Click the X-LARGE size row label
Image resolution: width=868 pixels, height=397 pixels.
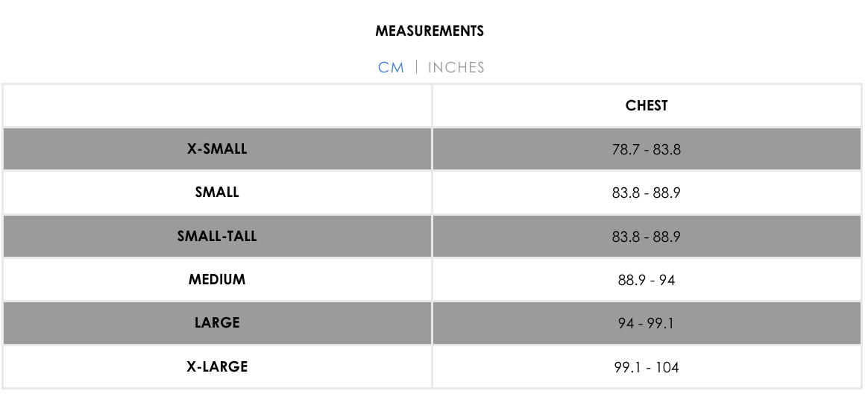[x=217, y=366]
